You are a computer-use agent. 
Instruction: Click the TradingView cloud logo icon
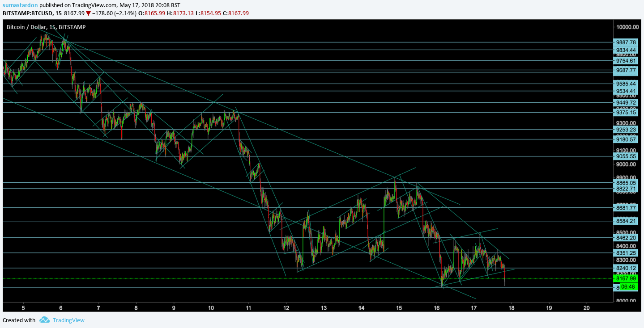click(44, 320)
